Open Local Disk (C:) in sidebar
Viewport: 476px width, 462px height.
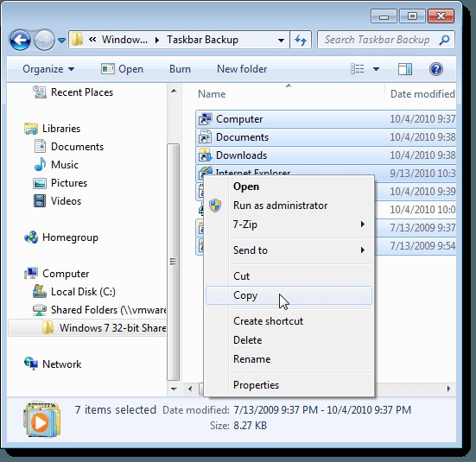pos(83,292)
